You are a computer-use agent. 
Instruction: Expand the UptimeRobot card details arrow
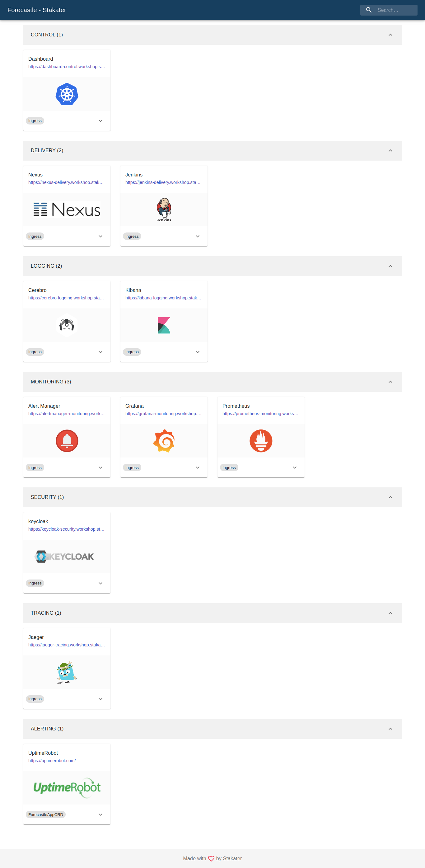(100, 814)
